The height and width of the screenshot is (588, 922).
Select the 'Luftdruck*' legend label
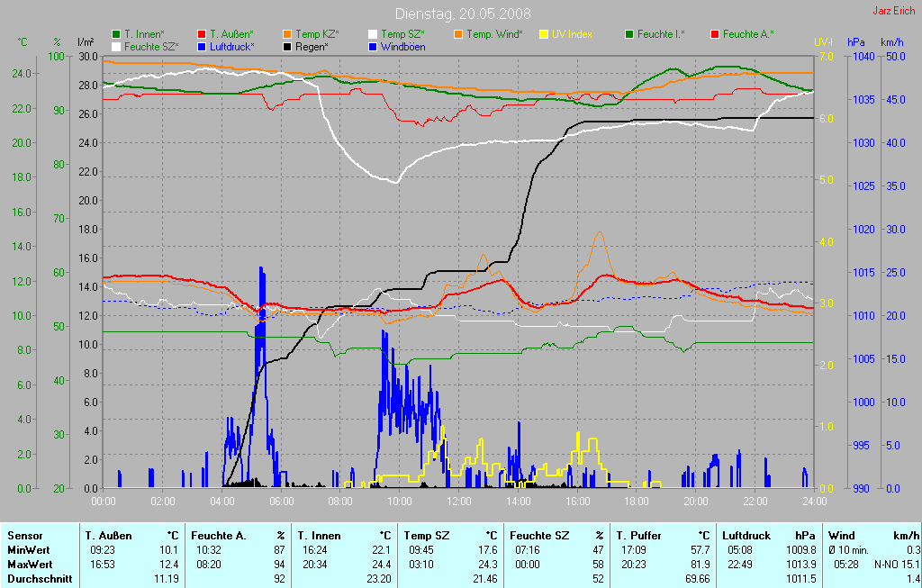coord(232,47)
